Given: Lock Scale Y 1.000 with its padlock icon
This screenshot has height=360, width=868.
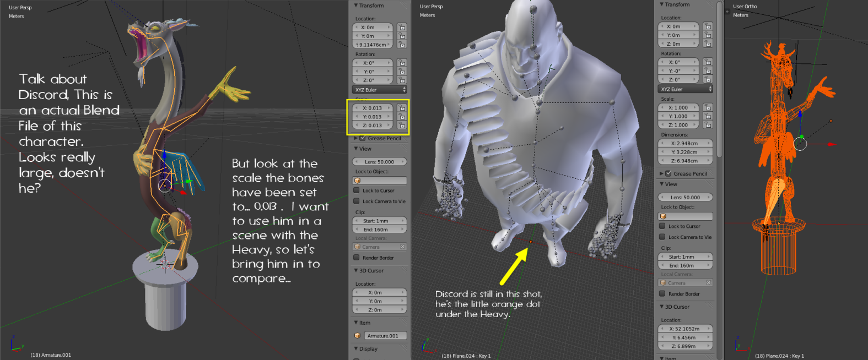Looking at the screenshot, I should click(x=708, y=116).
